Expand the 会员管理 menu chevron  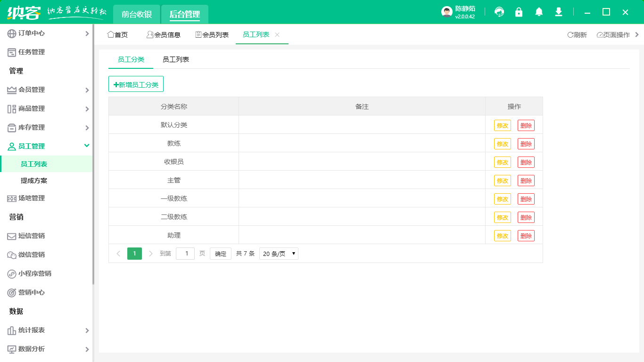click(87, 90)
